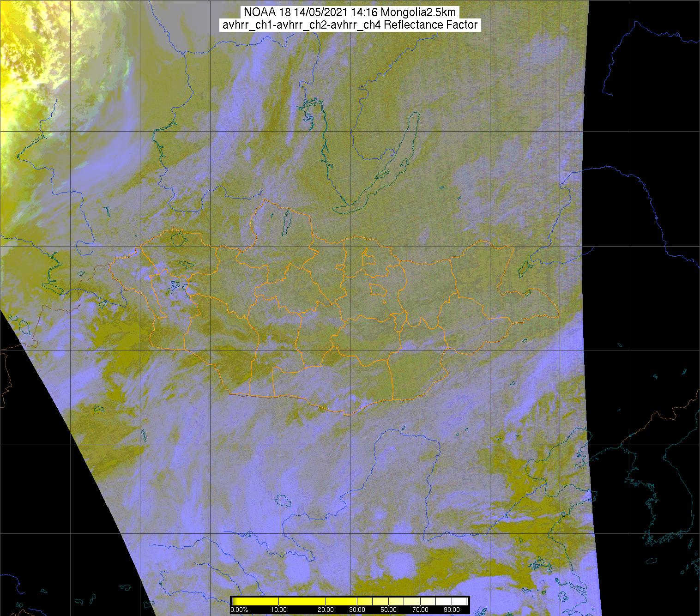Screen dimensions: 700x616
Task: Click the "90.00" colorbar label
Action: (452, 610)
